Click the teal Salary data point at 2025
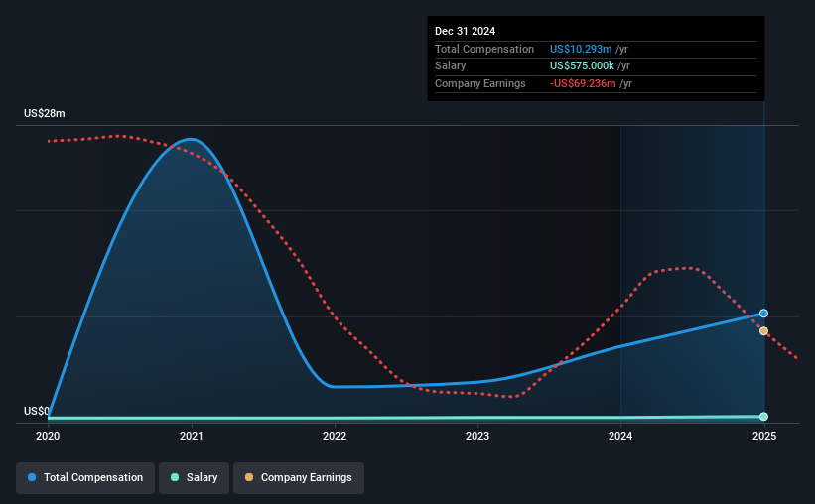This screenshot has width=815, height=504. tap(763, 416)
